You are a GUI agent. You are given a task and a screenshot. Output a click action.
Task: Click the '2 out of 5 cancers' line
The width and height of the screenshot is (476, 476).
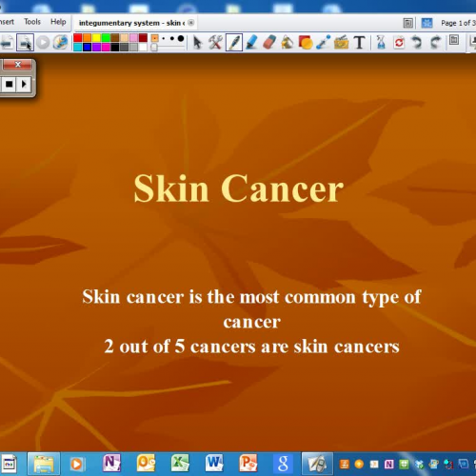pos(252,347)
